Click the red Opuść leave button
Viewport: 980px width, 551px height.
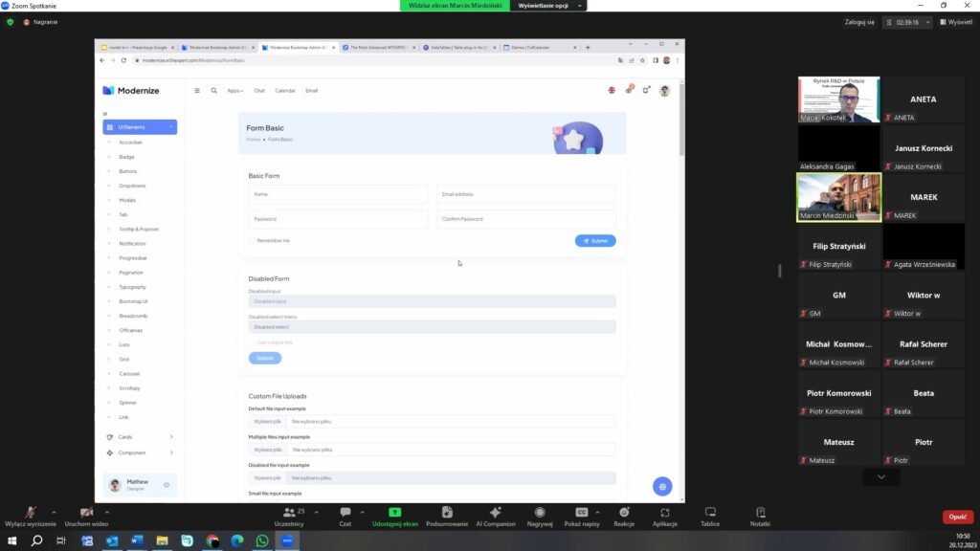coord(957,517)
